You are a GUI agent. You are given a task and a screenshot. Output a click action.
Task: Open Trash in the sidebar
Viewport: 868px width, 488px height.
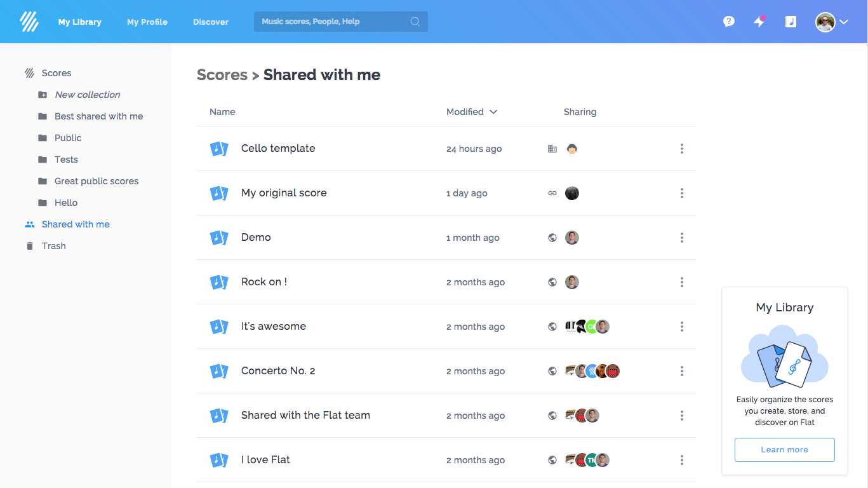tap(54, 246)
